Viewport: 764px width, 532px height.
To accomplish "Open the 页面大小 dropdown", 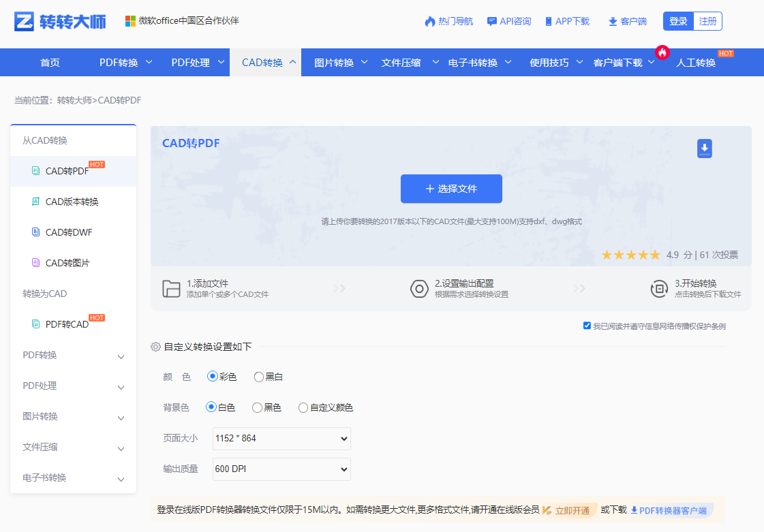I will (x=281, y=438).
